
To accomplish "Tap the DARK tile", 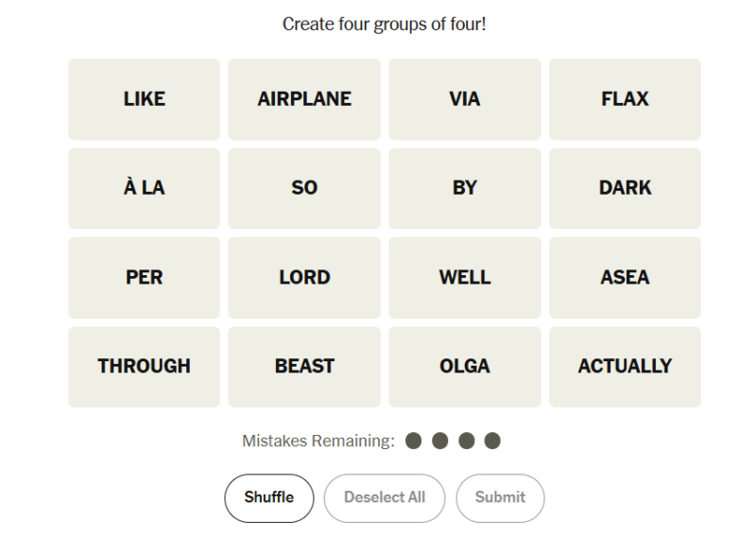I will pyautogui.click(x=625, y=189).
